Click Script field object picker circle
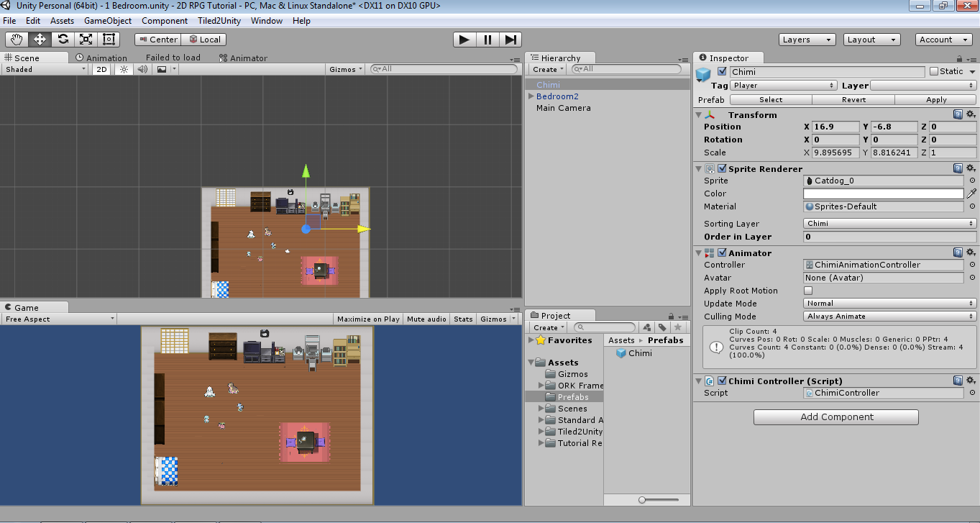 972,393
